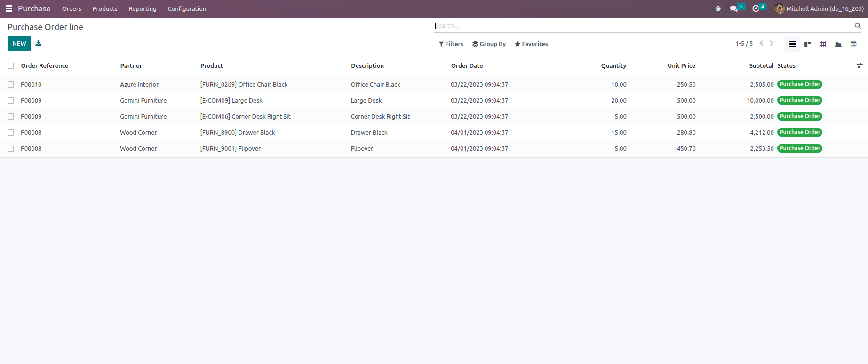Click quantity 20.00 cell
The height and width of the screenshot is (364, 868).
(x=619, y=101)
